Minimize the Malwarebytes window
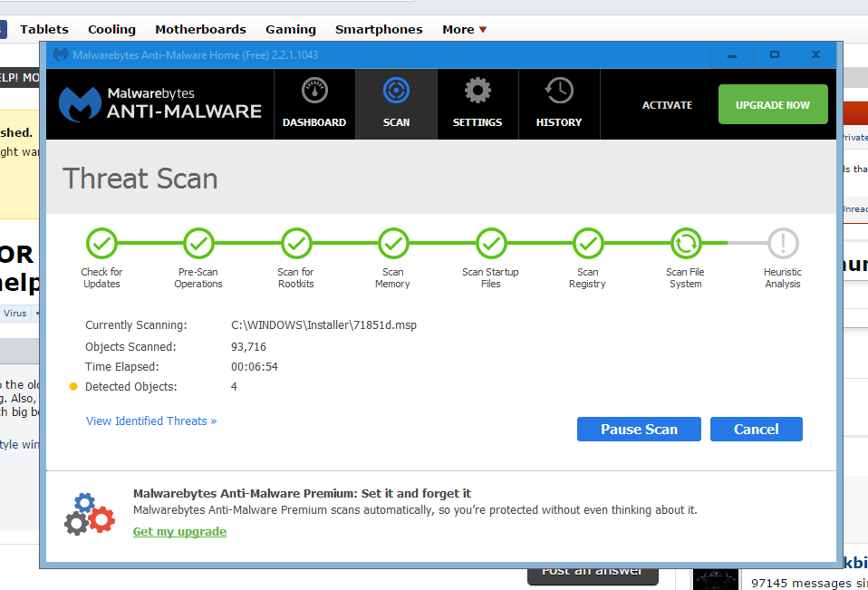Screen dimensions: 868x590 click(732, 55)
